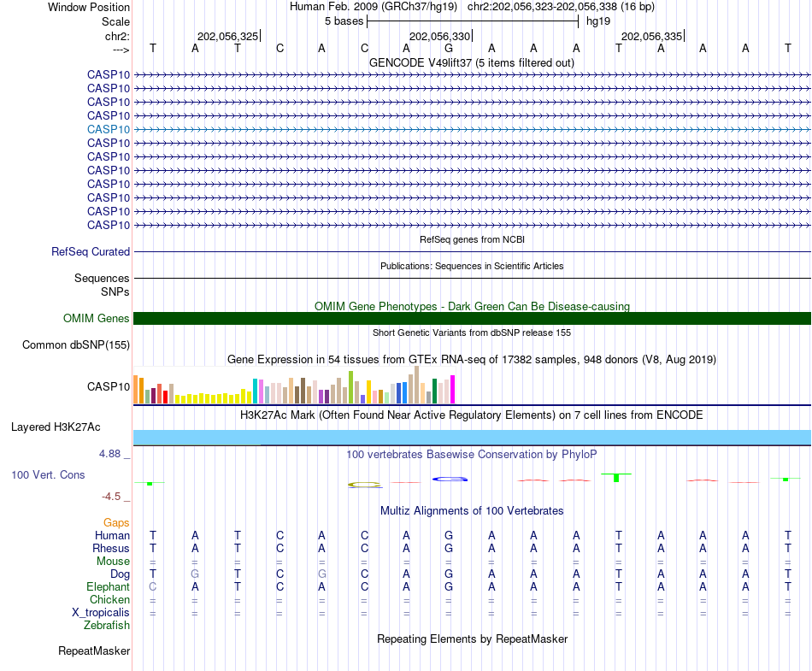Click the Window Position label
Viewport: 812px width, 671px height.
pyautogui.click(x=89, y=7)
